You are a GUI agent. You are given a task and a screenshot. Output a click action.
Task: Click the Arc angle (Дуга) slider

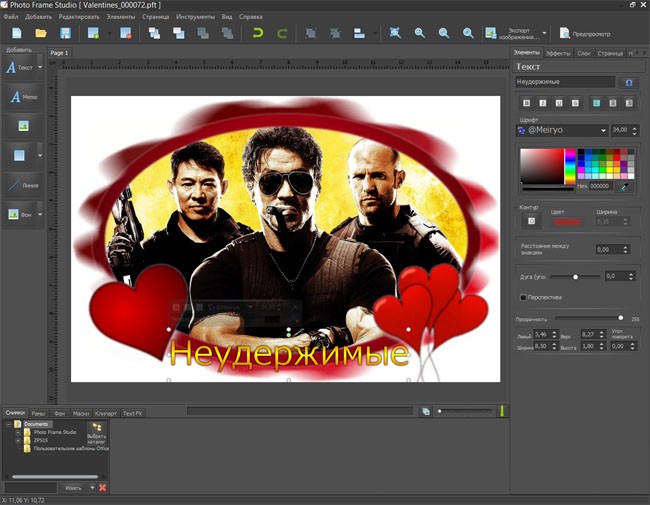tap(575, 277)
